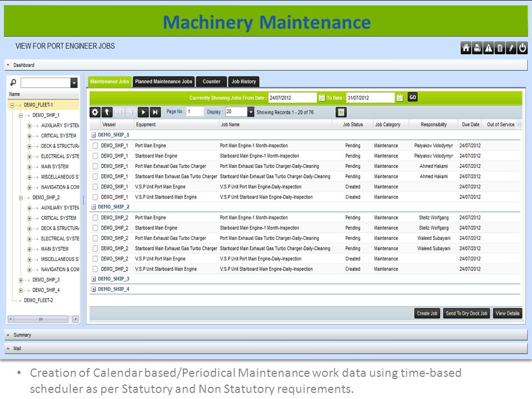
Task: Open the grid settings gear icon
Action: tap(95, 112)
